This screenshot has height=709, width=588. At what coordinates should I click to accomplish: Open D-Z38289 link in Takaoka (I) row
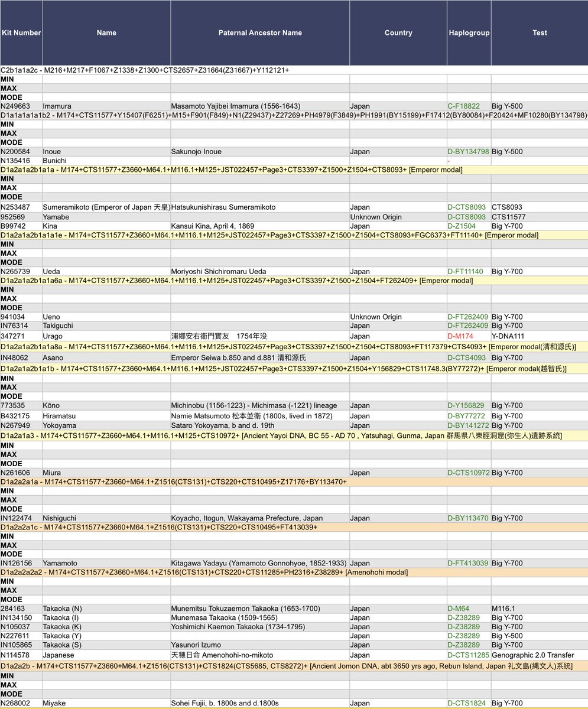coord(465,618)
